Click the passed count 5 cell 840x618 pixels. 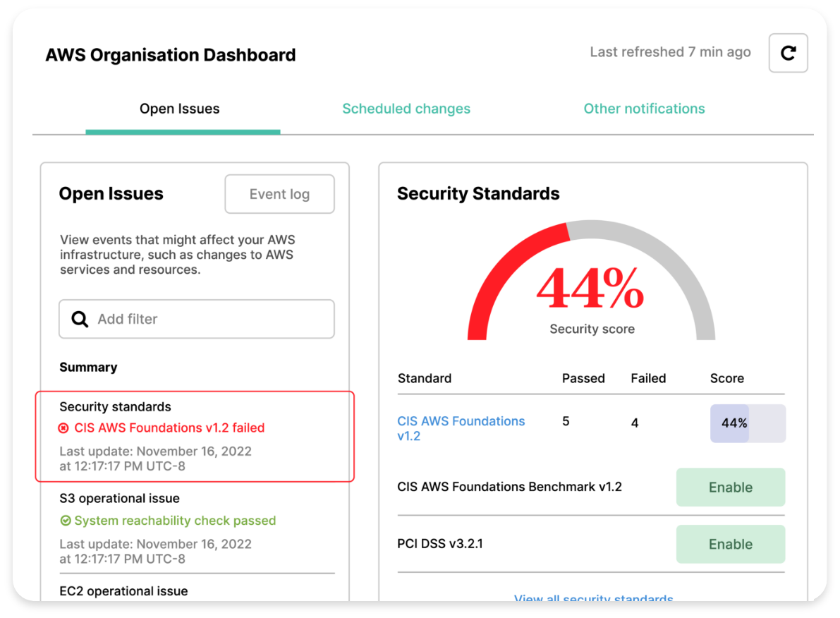pyautogui.click(x=566, y=422)
